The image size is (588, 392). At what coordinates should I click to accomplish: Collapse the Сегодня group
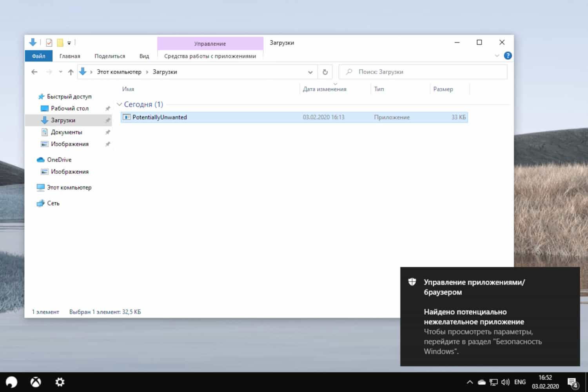click(x=120, y=104)
